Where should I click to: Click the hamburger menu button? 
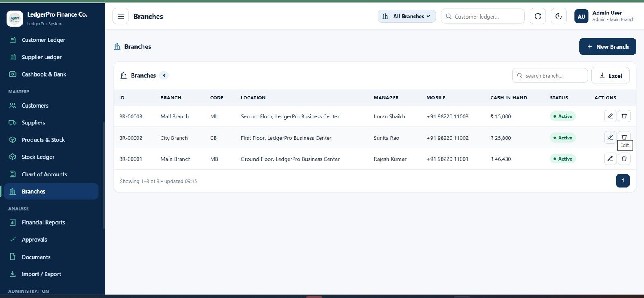pos(120,17)
